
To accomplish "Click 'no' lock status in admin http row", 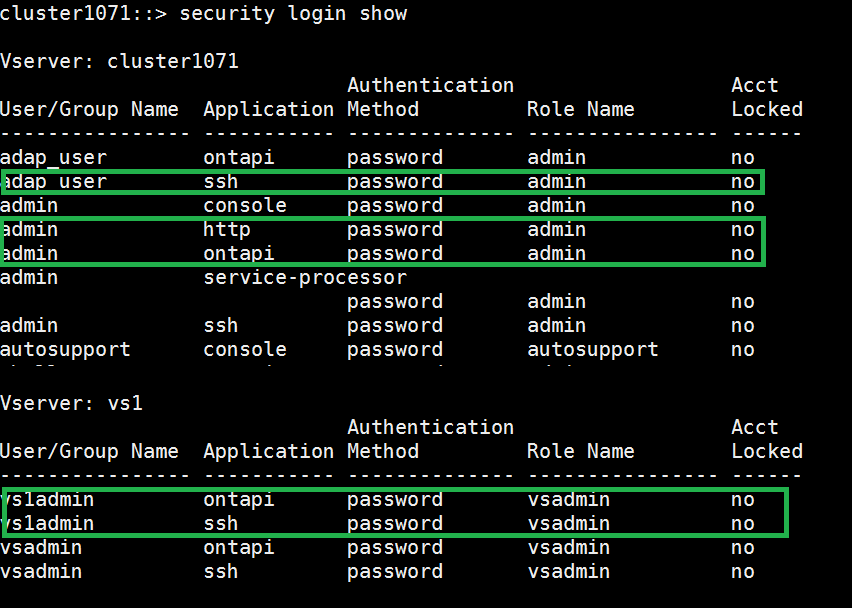I will pos(742,230).
